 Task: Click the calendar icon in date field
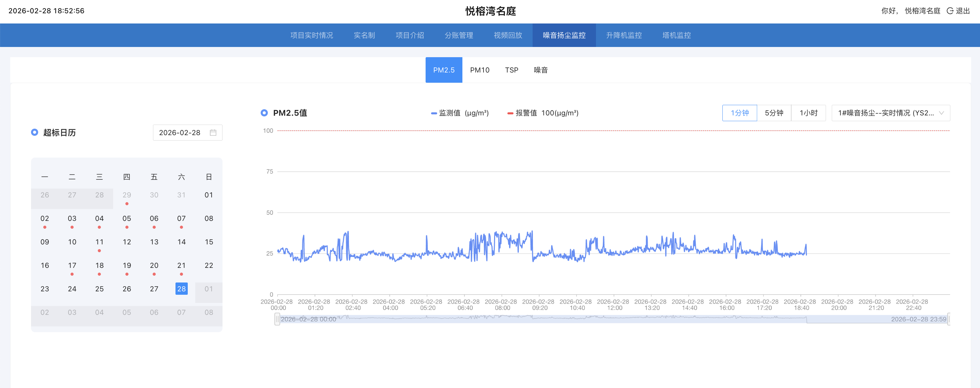point(213,133)
